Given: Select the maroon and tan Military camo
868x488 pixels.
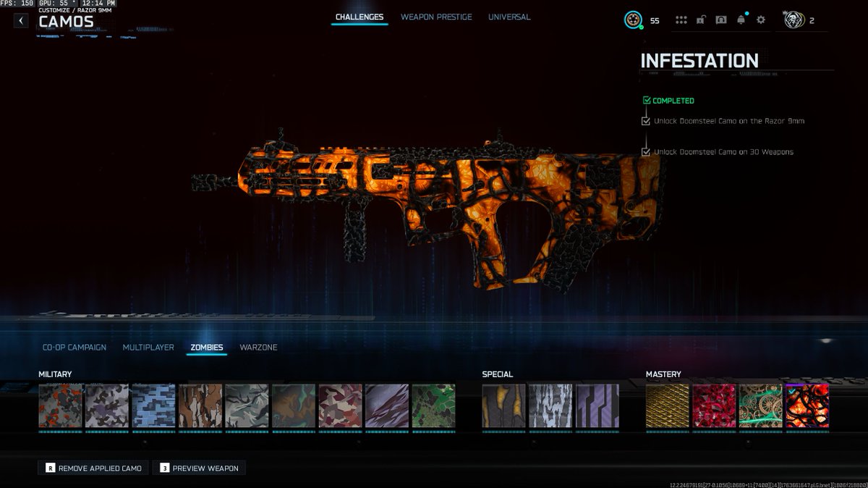Looking at the screenshot, I should (340, 406).
